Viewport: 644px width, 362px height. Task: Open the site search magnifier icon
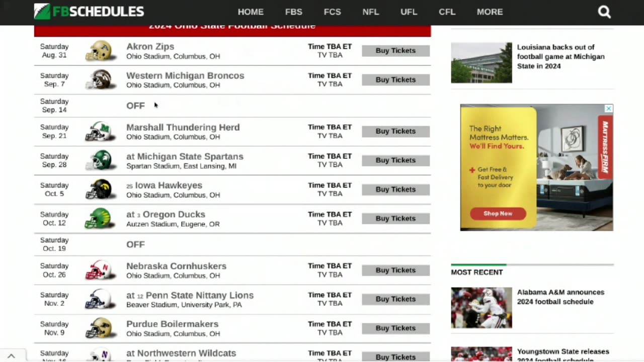[x=604, y=12]
